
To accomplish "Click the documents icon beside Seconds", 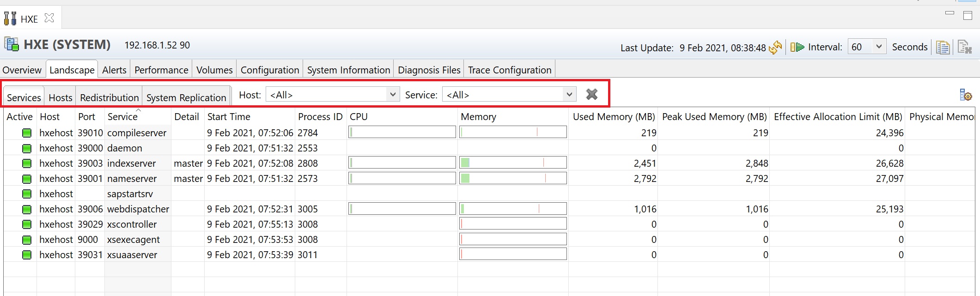I will pos(943,47).
